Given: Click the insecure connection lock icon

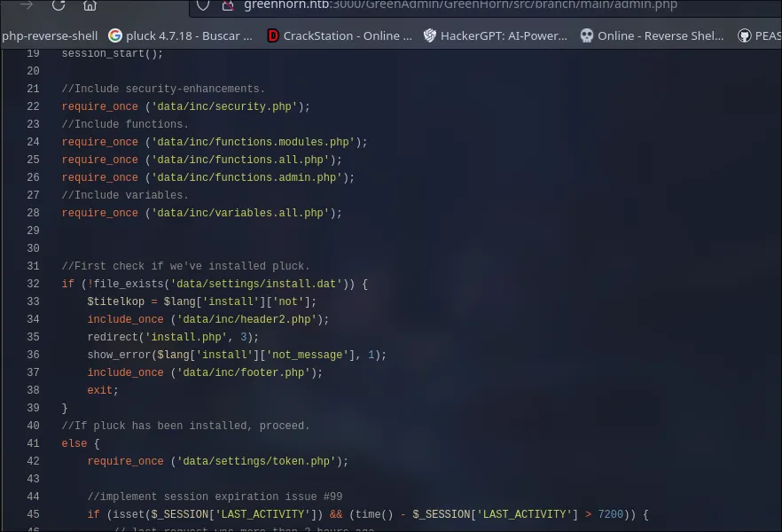Looking at the screenshot, I should (228, 5).
